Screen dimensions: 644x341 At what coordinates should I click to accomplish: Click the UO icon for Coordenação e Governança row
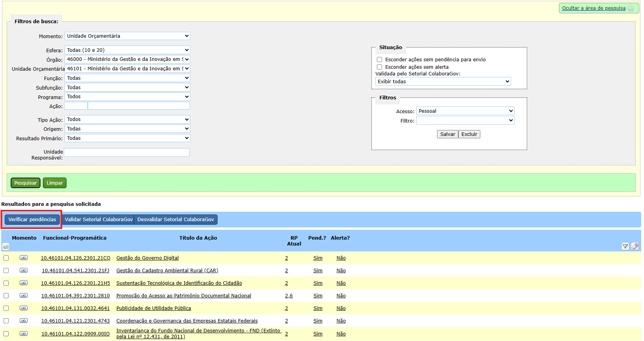tap(24, 321)
